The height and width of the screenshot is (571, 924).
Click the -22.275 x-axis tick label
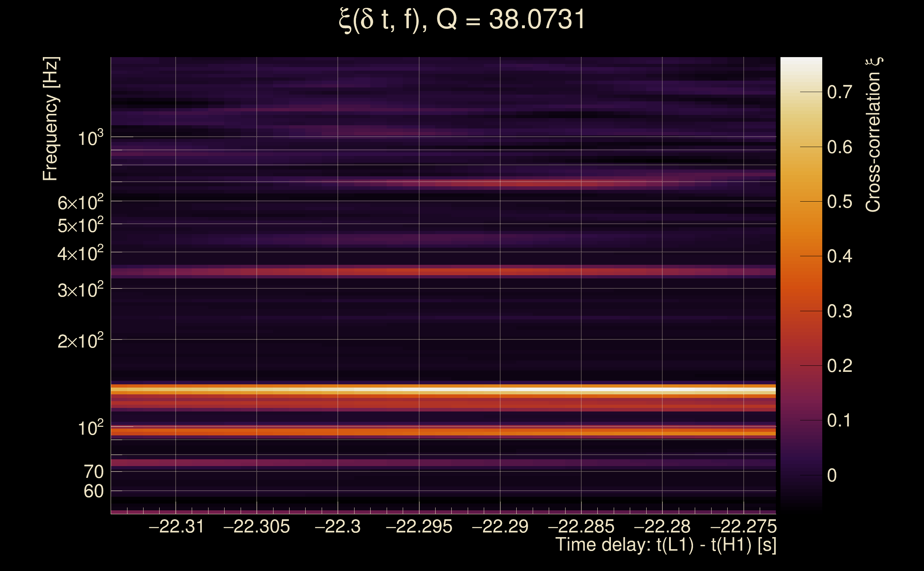(x=743, y=527)
